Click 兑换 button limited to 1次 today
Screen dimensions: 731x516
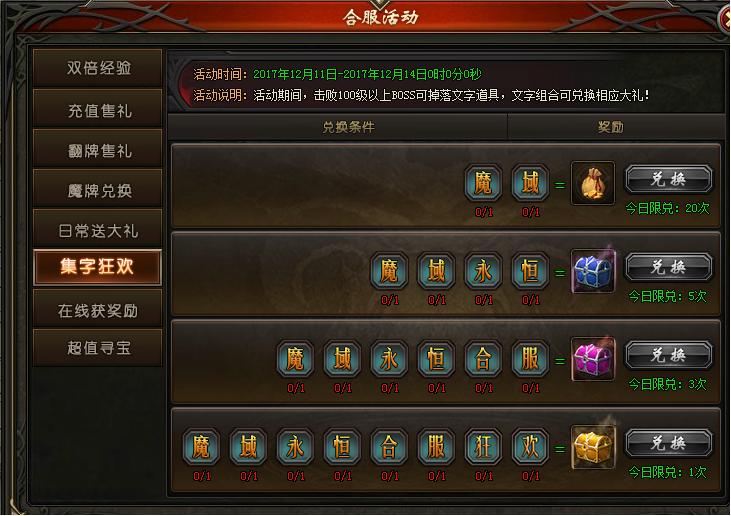point(669,443)
